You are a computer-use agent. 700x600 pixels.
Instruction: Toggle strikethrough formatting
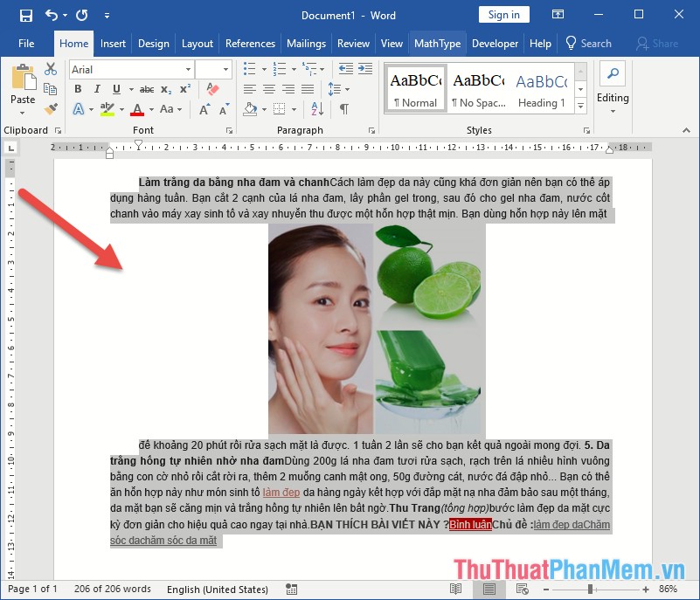(148, 89)
